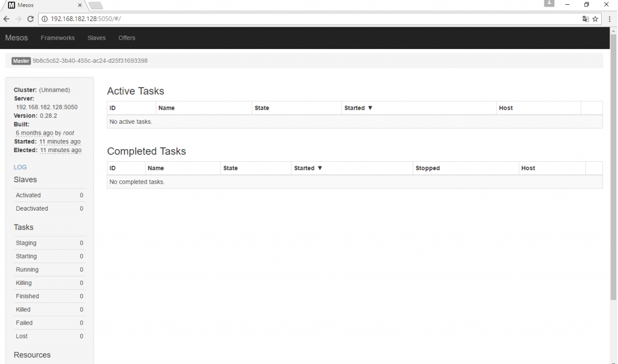Screen dimensions: 618x364
Task: Sort Completed Tasks by Host column
Action: 552,168
